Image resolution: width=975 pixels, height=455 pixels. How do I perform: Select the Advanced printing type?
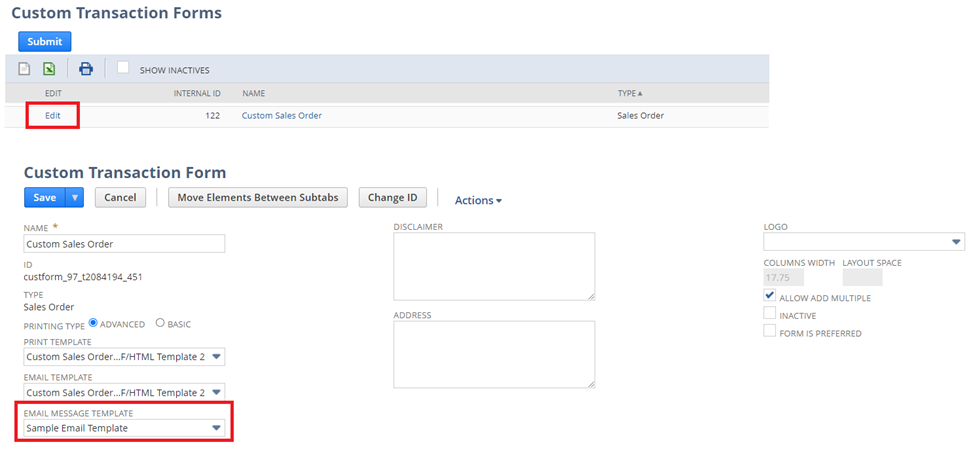click(93, 323)
